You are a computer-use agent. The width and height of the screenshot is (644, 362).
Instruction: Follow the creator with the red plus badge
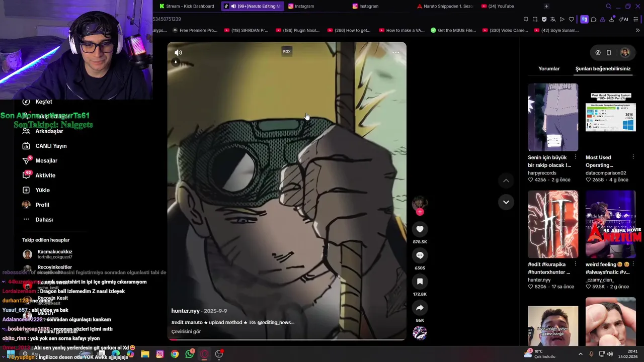420,212
